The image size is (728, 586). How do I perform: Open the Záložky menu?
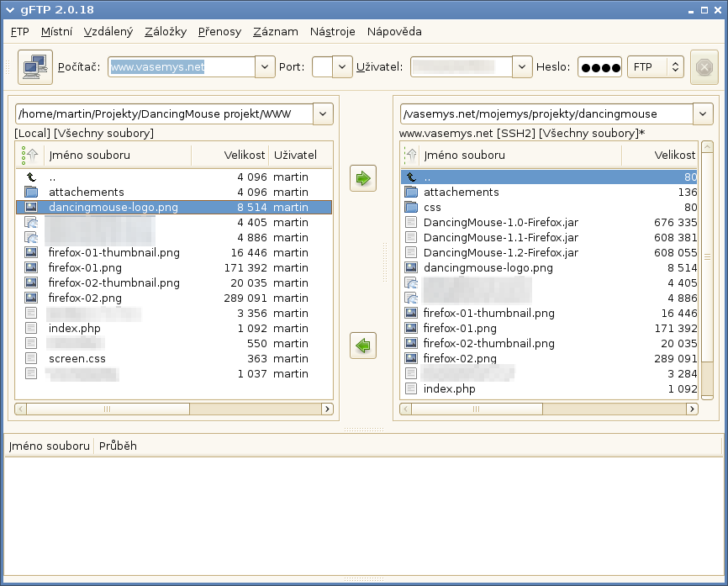[166, 32]
